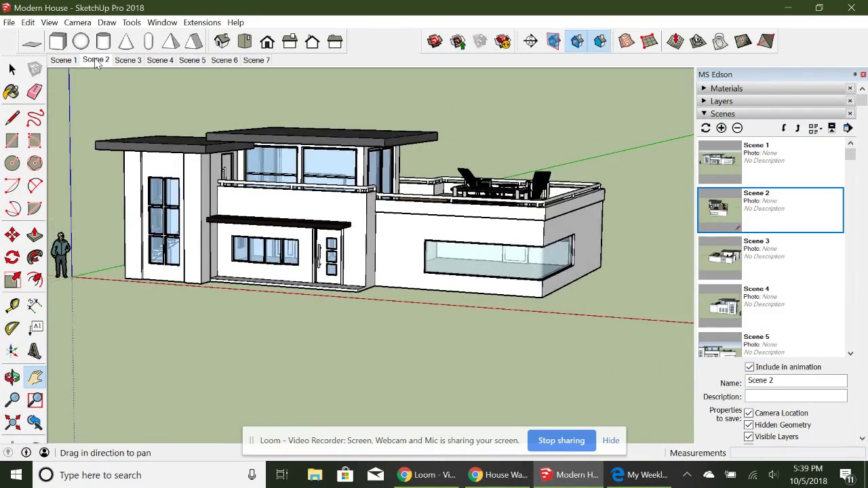The image size is (868, 488).
Task: Pick the Paint Bucket tool
Action: pos(12,92)
